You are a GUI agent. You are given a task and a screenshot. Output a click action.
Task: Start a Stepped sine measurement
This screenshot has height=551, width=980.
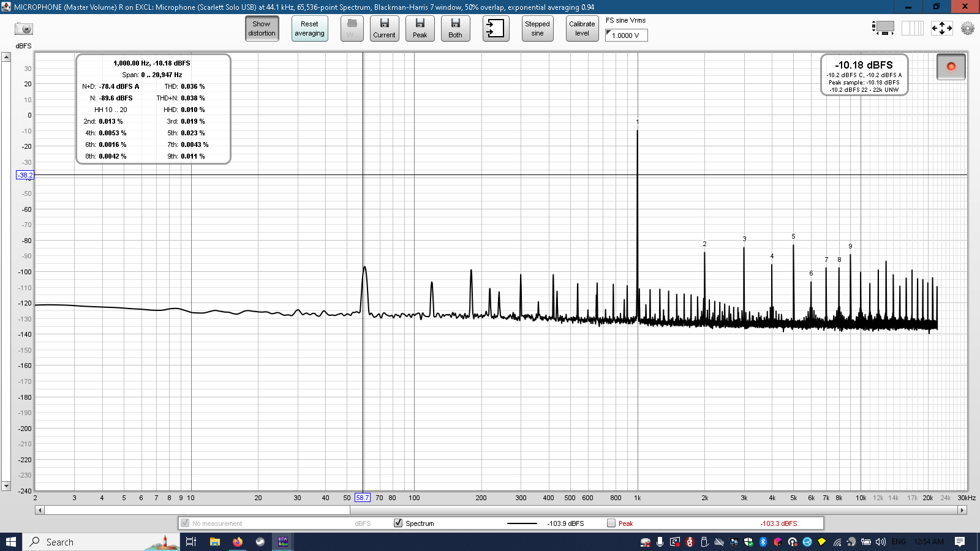[x=537, y=29]
